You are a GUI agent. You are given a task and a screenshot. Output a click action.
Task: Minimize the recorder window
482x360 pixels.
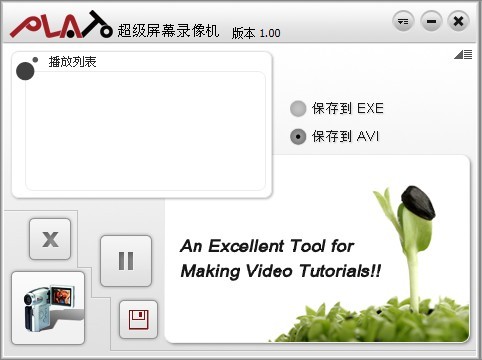tap(431, 22)
